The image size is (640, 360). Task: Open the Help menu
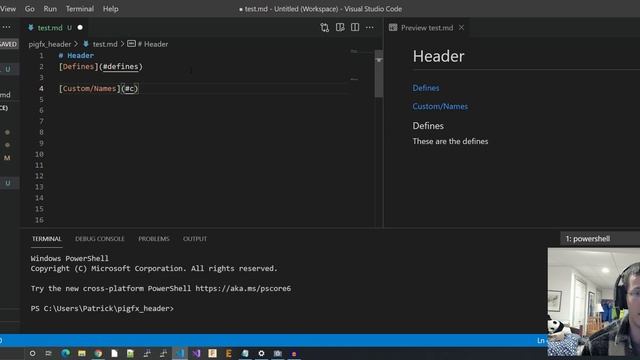tap(110, 9)
